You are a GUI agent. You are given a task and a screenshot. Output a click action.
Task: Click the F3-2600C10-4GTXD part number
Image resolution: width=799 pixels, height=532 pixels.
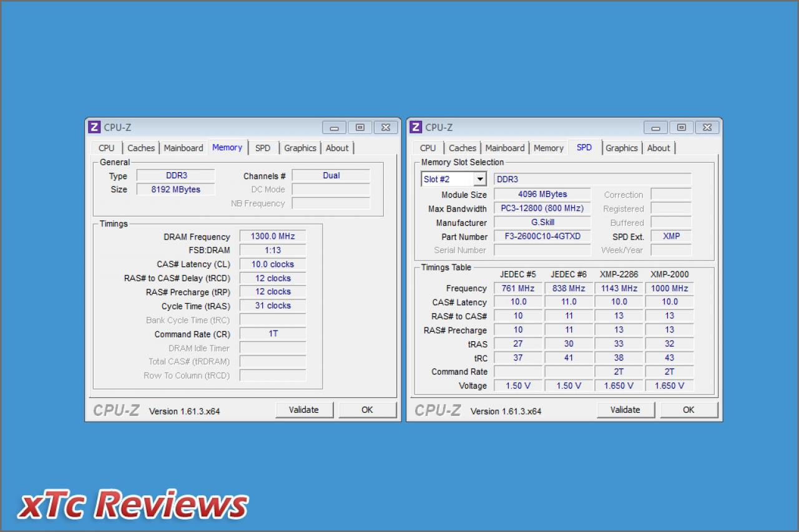pos(542,236)
